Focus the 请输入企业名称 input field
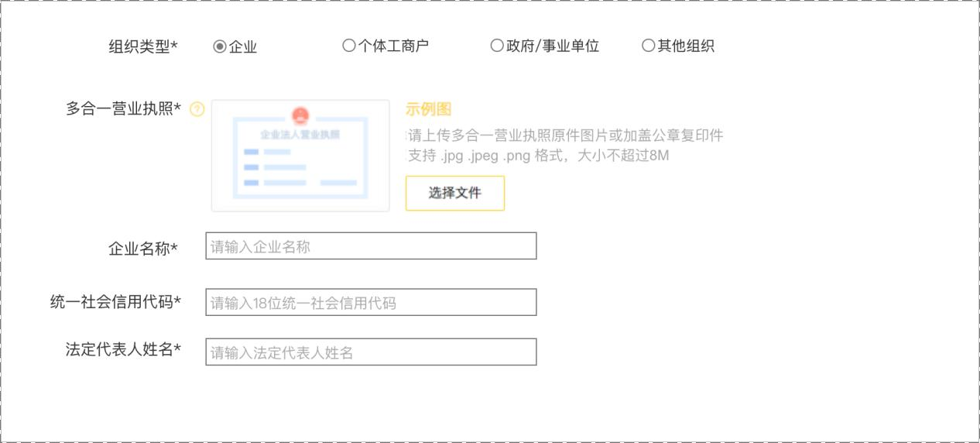The height and width of the screenshot is (443, 980). (371, 246)
